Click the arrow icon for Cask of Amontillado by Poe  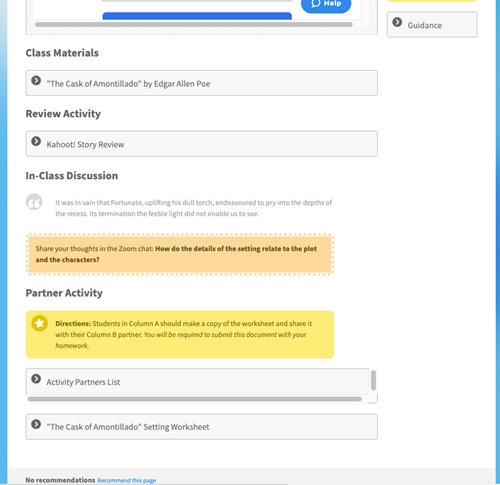pos(36,81)
